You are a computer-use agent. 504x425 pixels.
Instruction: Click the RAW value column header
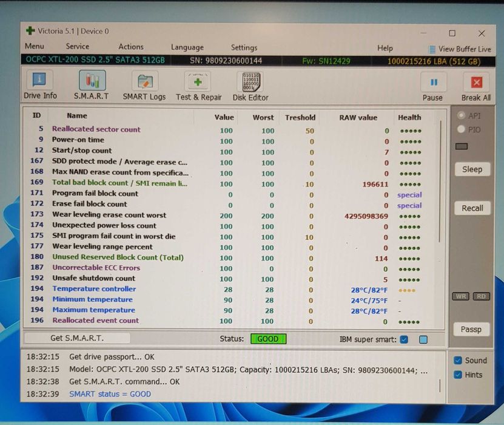358,118
